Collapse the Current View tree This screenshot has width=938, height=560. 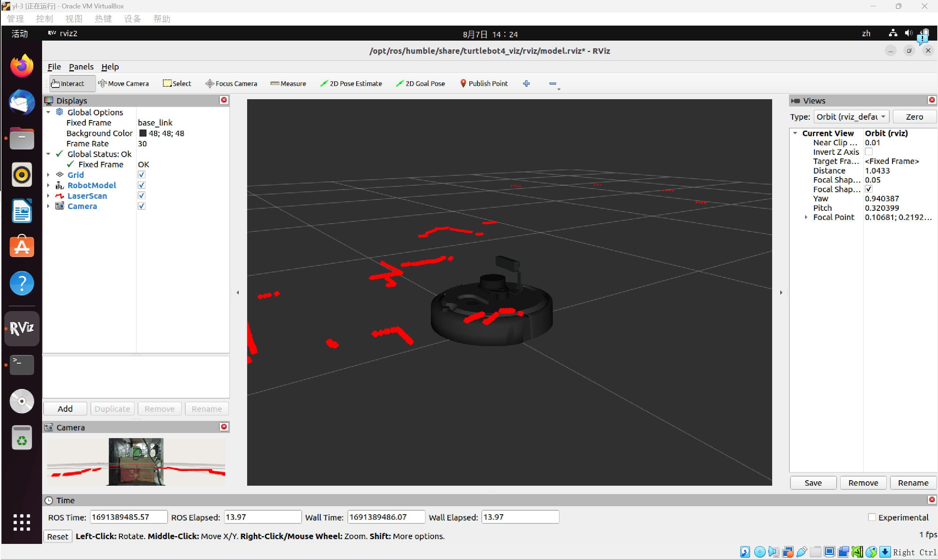coord(795,133)
